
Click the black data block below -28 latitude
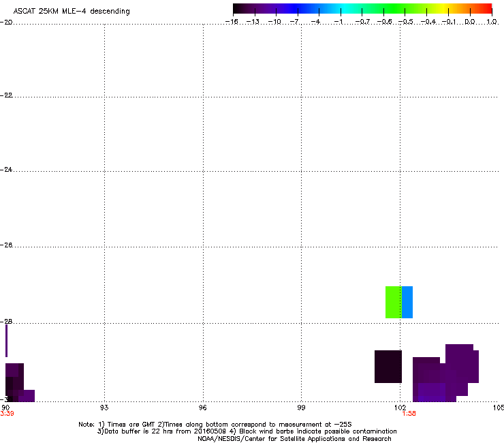click(388, 367)
